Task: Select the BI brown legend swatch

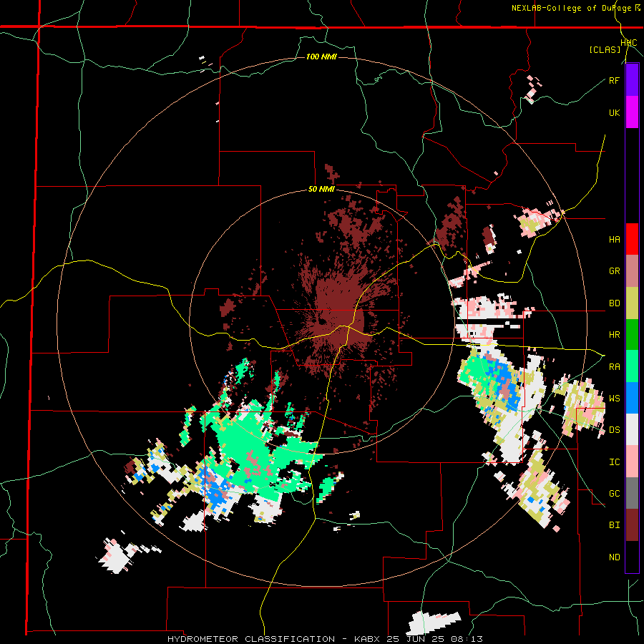Action: tap(632, 525)
